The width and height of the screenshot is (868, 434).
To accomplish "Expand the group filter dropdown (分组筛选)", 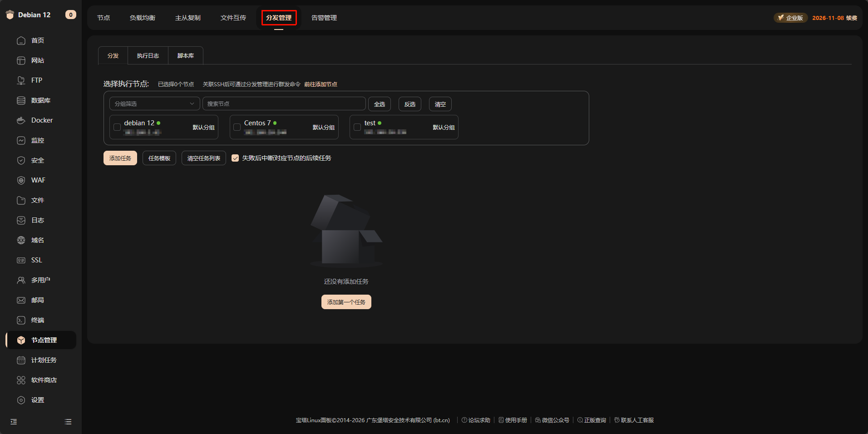I will 154,104.
